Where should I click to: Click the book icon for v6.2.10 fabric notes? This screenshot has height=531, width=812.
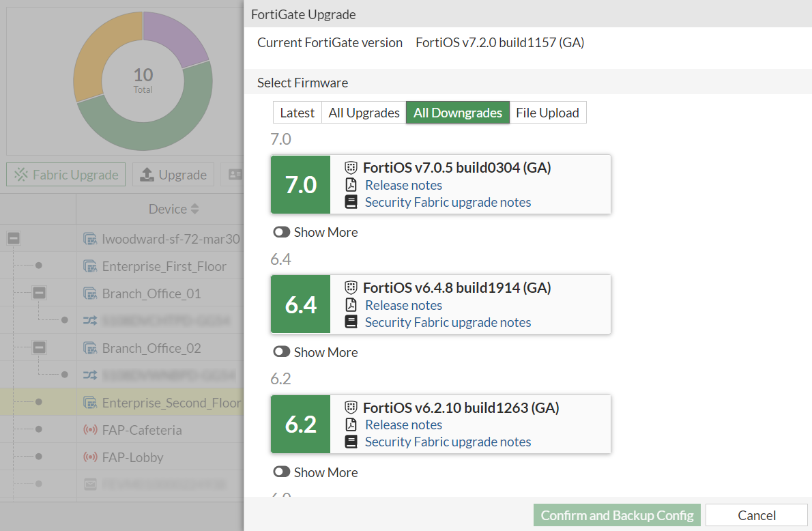point(351,442)
